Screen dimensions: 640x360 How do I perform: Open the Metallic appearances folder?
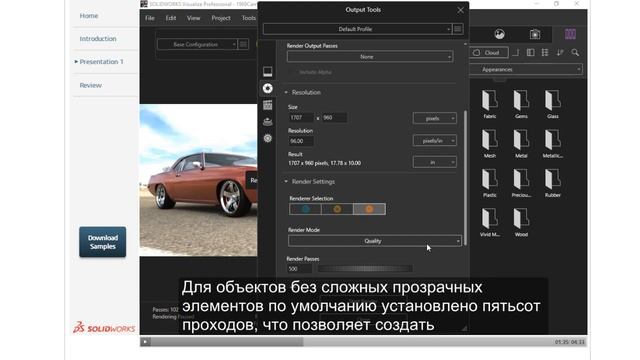tap(553, 144)
